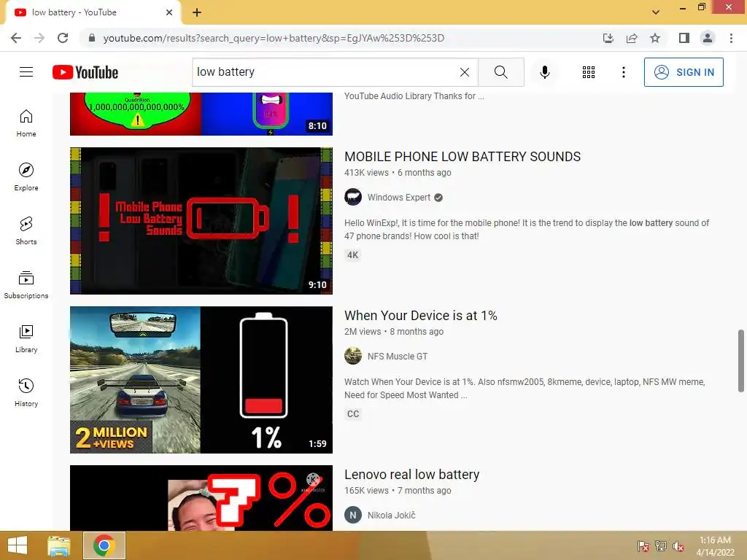Open video MOBILE PHONE LOW BATTERY SOUNDS title
The image size is (747, 560).
tap(462, 157)
